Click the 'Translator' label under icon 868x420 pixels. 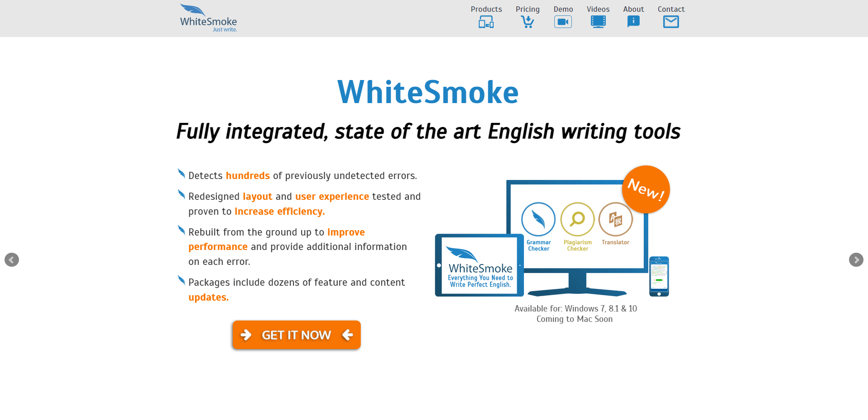[x=615, y=242]
